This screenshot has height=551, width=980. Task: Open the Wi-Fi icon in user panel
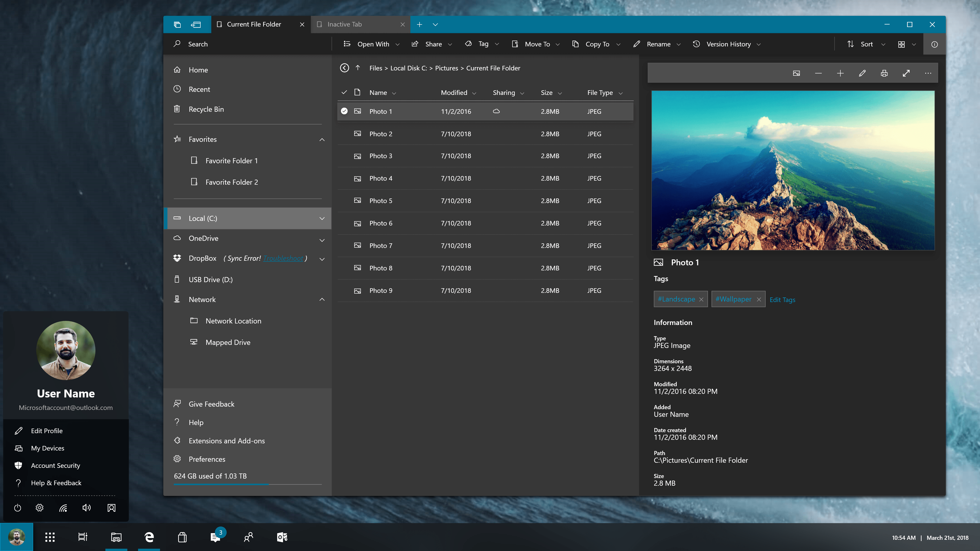click(63, 508)
